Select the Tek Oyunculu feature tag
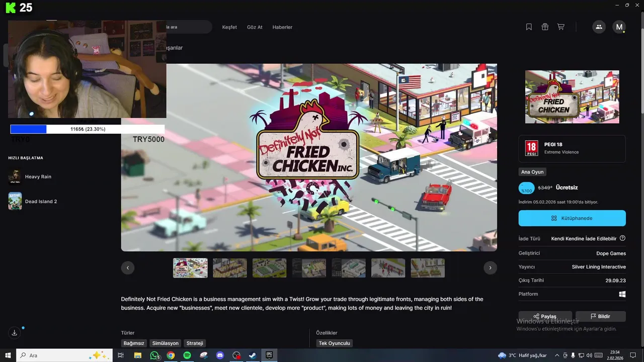 334,343
